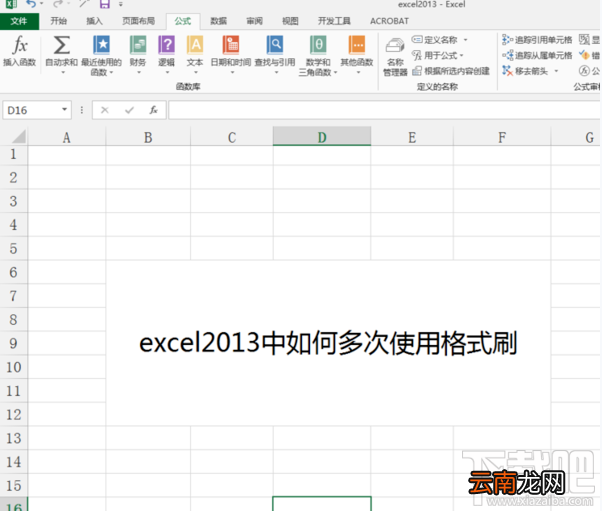
Task: Click the Insert Function fx icon
Action: (x=20, y=45)
